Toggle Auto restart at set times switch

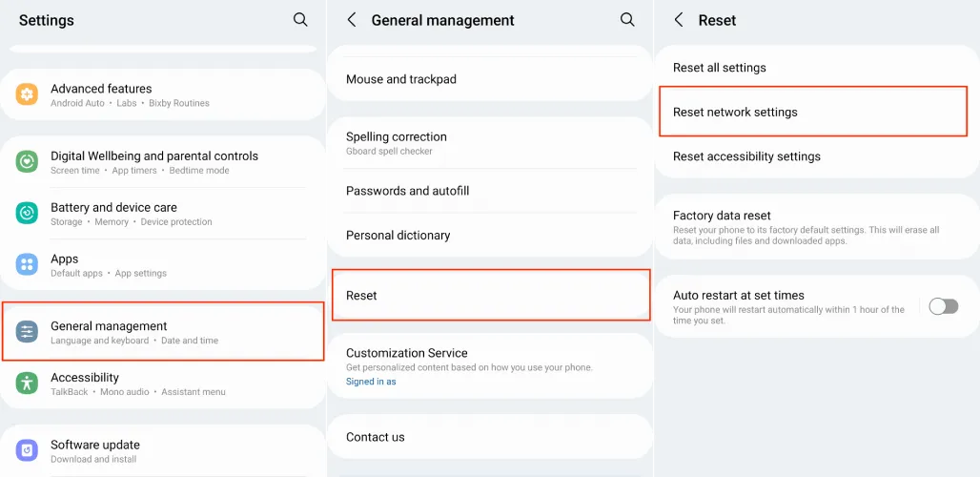point(943,306)
